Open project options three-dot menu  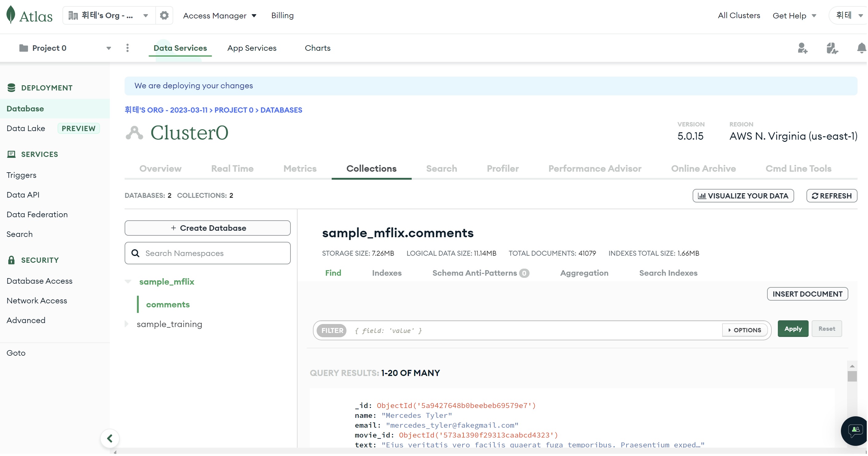(x=127, y=48)
